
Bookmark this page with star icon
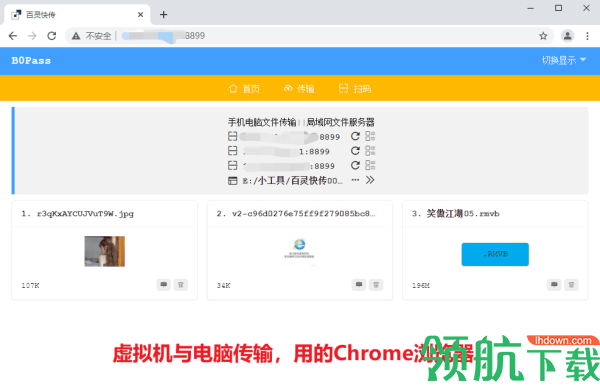pyautogui.click(x=543, y=36)
